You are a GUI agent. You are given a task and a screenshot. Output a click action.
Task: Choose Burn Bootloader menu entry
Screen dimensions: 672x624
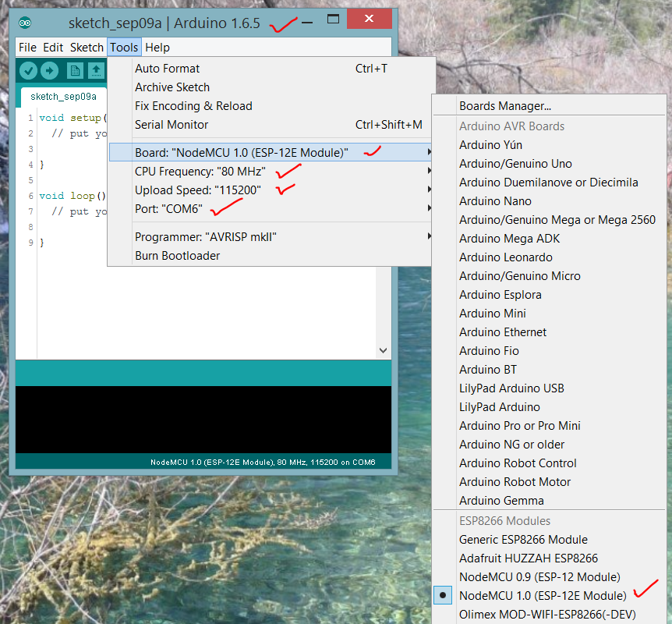tap(270, 256)
